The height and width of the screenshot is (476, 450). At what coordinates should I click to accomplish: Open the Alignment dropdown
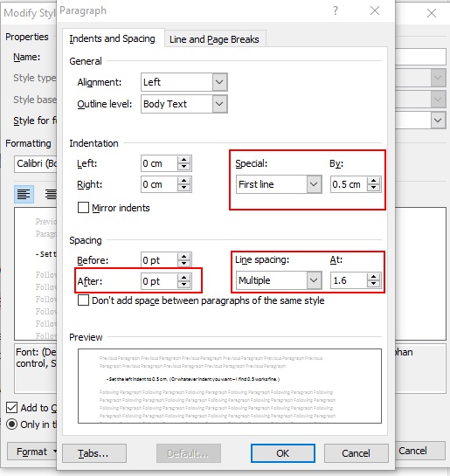[x=220, y=82]
